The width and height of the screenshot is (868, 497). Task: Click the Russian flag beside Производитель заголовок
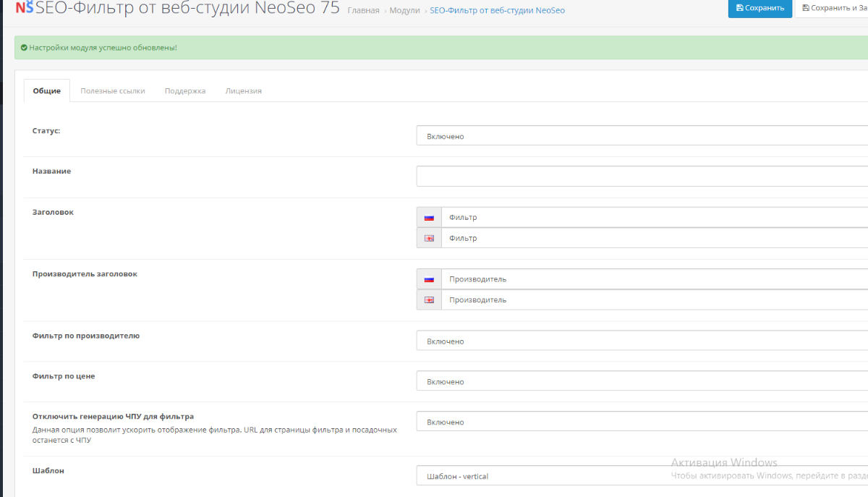pyautogui.click(x=429, y=279)
